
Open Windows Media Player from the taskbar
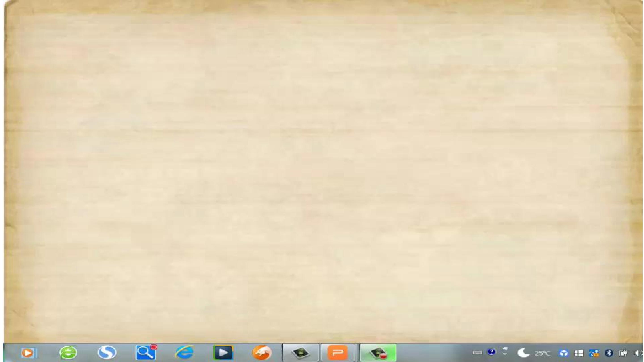(28, 353)
